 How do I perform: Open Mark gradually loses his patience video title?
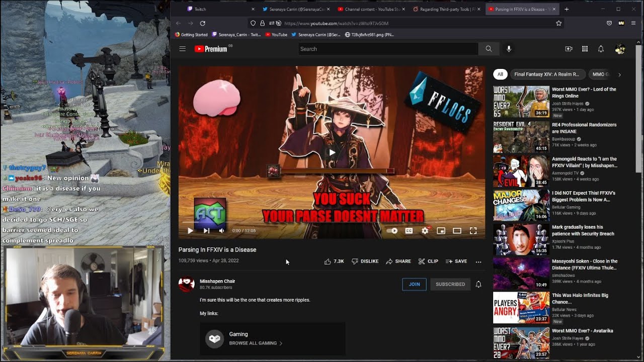[x=583, y=230]
